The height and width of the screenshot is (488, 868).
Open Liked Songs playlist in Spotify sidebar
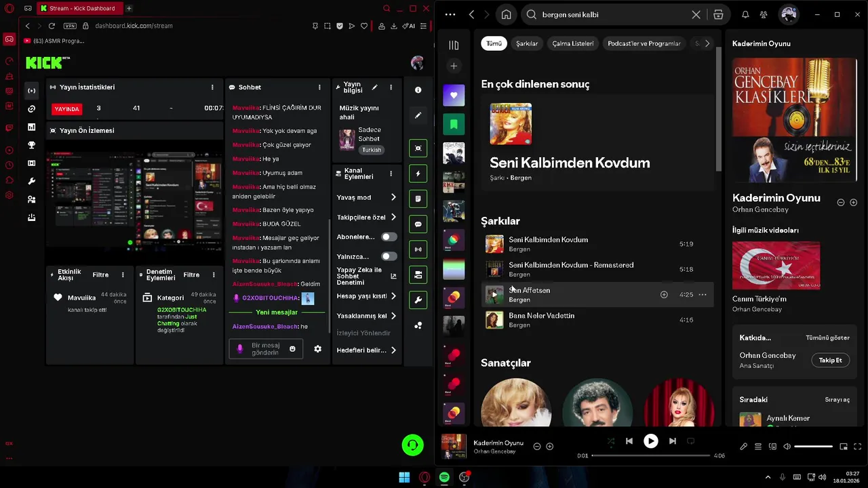tap(454, 96)
